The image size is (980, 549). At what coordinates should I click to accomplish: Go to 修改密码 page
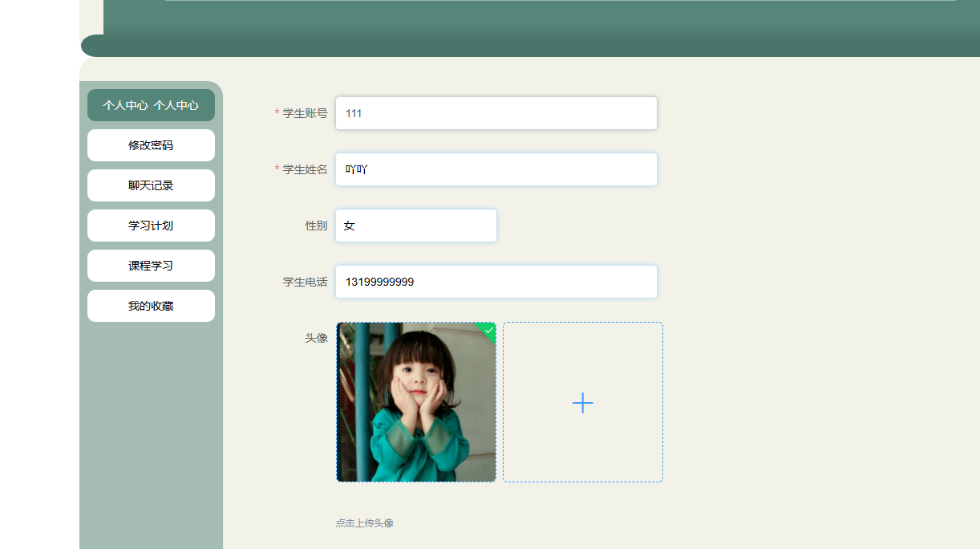coord(151,145)
